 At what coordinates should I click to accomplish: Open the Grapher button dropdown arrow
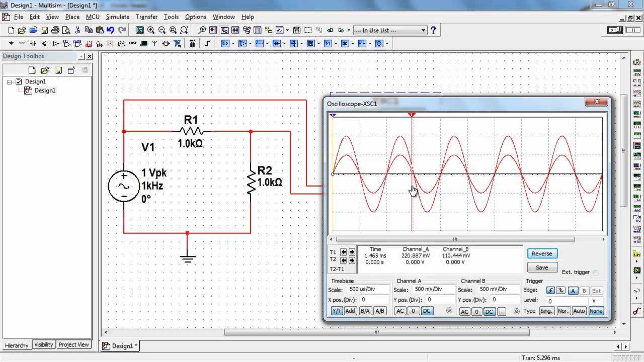coord(287,30)
